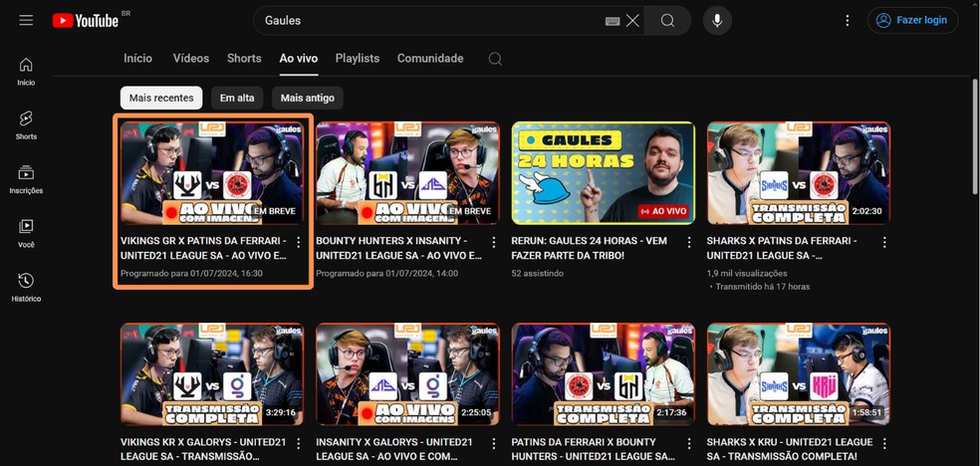Select the Mais antigo filter chip
980x466 pixels.
coord(308,98)
